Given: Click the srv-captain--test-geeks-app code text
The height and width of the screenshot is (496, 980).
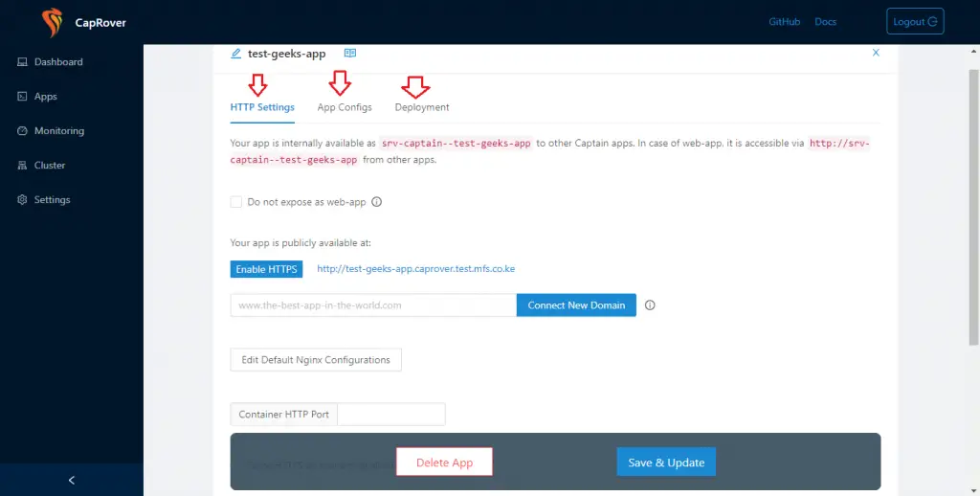Looking at the screenshot, I should tap(457, 144).
